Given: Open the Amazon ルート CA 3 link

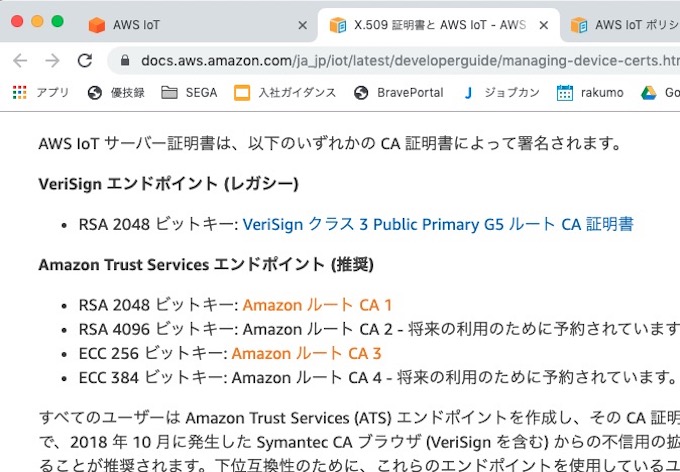Looking at the screenshot, I should point(306,354).
